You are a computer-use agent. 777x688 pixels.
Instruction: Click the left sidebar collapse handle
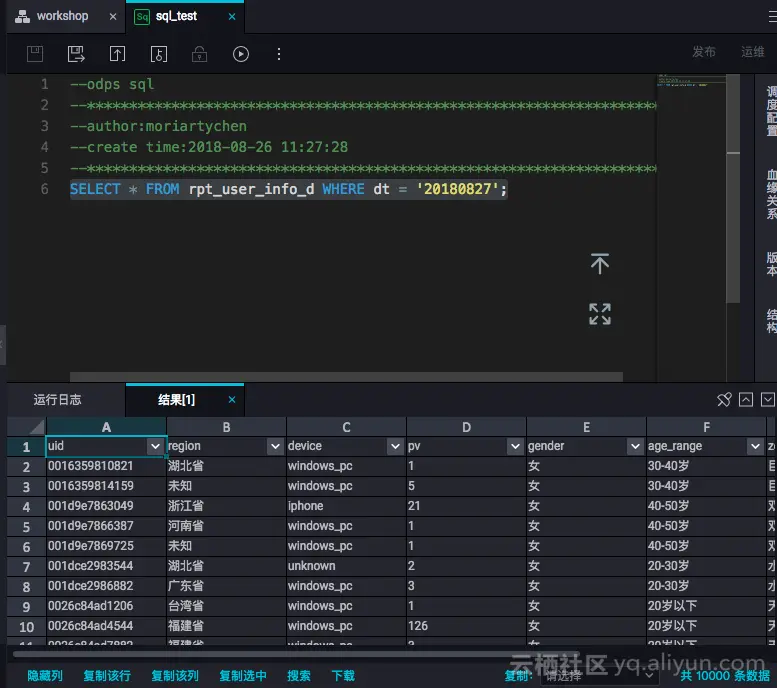tap(2, 344)
